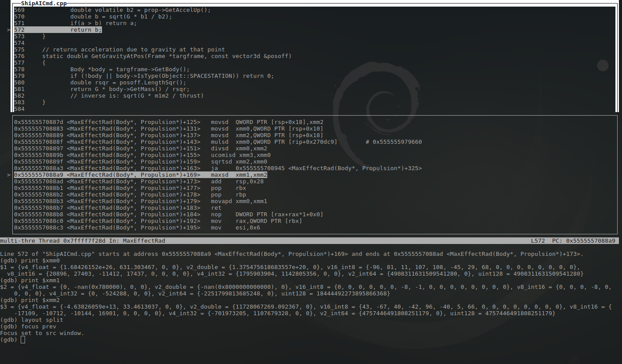Click assembly line +177 pop rbx
Screen dimensions: 622x364
pyautogui.click(x=130, y=188)
